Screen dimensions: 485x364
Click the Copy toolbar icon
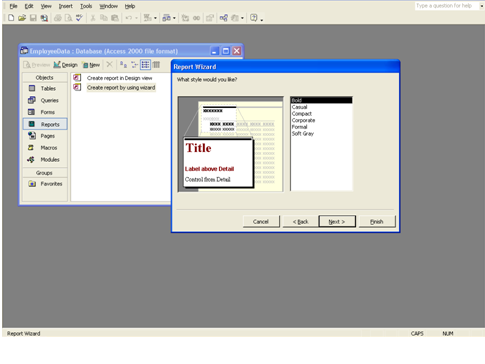pos(104,18)
